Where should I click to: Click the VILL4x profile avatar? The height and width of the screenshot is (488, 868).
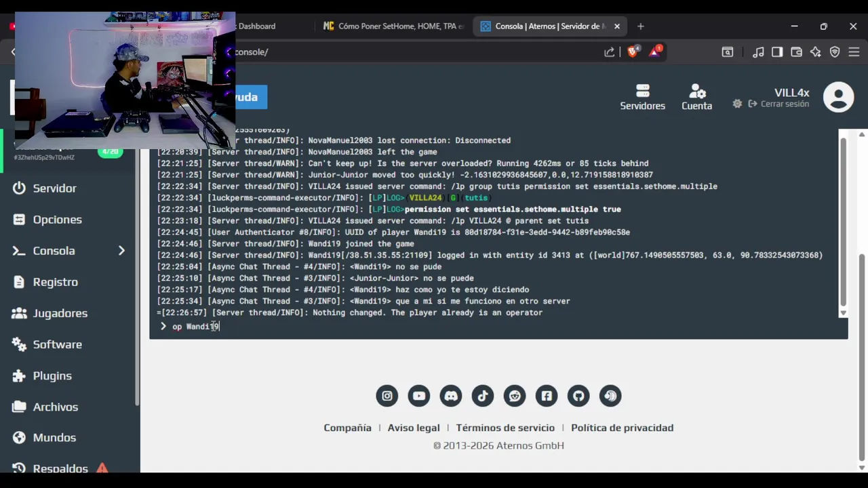(838, 97)
